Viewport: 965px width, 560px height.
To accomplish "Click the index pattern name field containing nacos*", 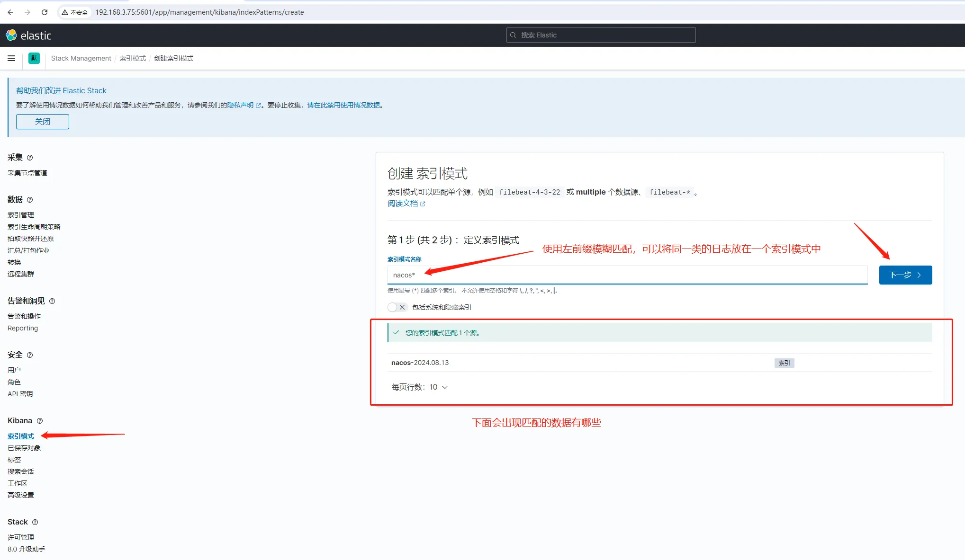I will [x=627, y=275].
